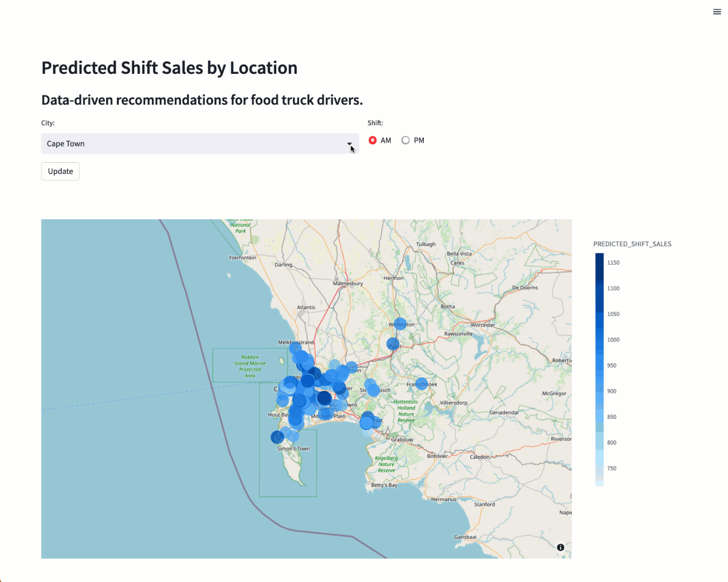Click the Predicted Shift Sales by Location heading

tap(169, 68)
